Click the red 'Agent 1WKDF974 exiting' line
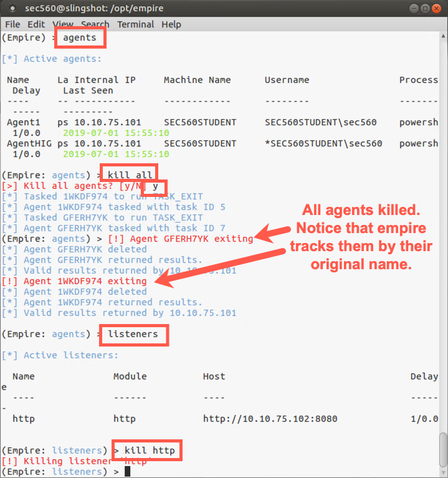Image resolution: width=448 pixels, height=478 pixels. click(85, 281)
